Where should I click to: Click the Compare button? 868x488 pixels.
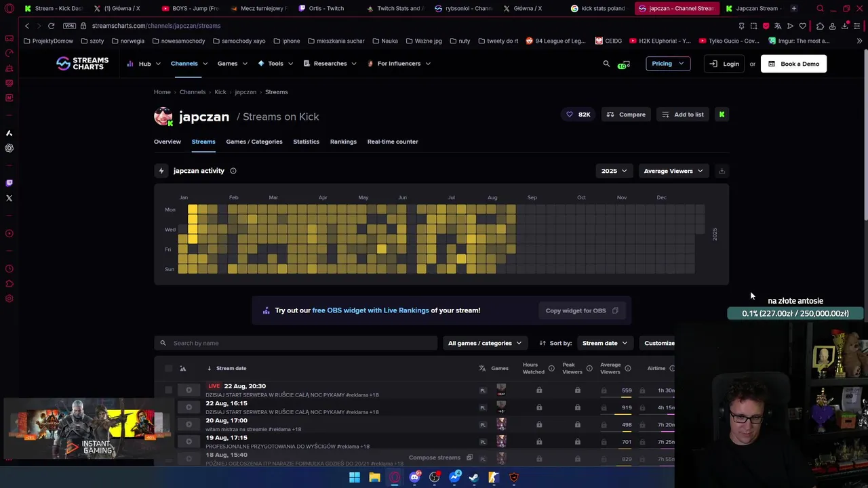coord(626,115)
